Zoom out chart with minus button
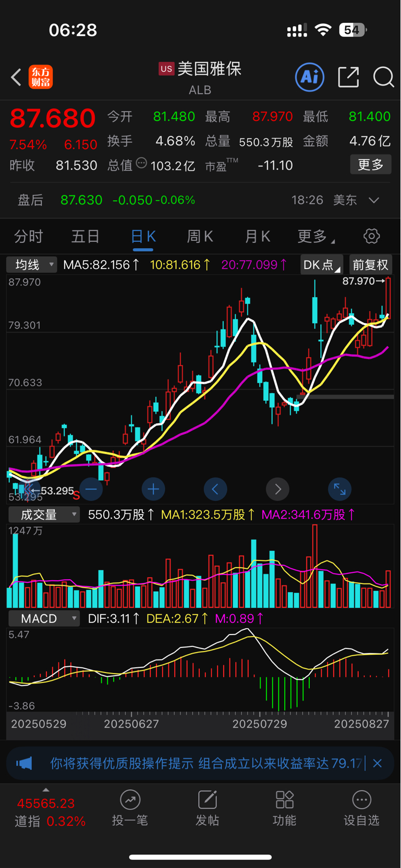The height and width of the screenshot is (868, 401). coord(91,489)
